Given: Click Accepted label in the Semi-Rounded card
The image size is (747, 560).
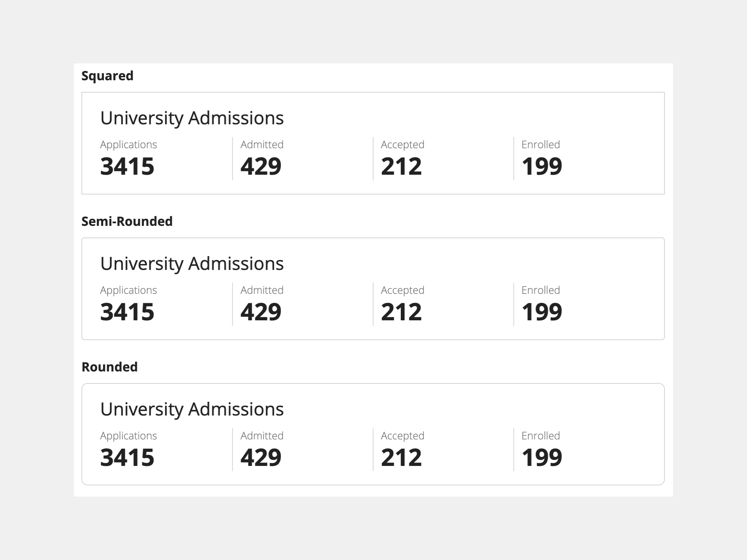Looking at the screenshot, I should 402,290.
